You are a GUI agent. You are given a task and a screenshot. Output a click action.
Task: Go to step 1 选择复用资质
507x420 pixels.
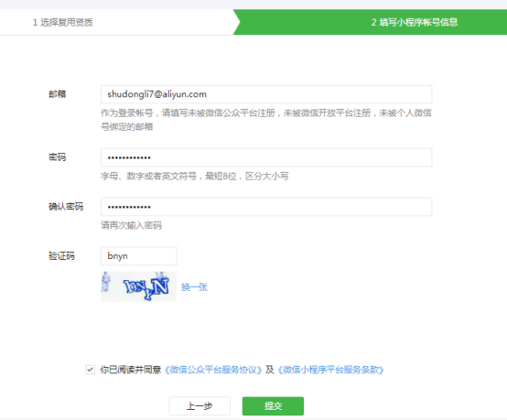(x=63, y=22)
